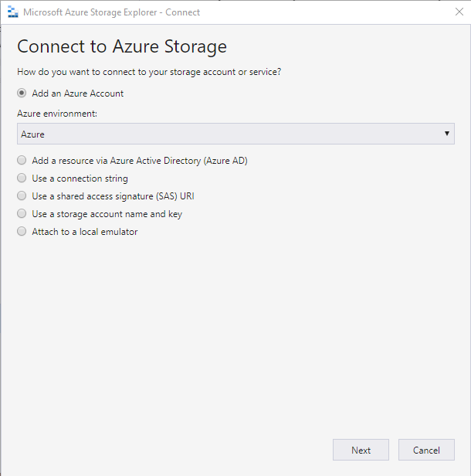This screenshot has height=476, width=471.
Task: Click the Storage Explorer app icon in title bar
Action: [12, 12]
